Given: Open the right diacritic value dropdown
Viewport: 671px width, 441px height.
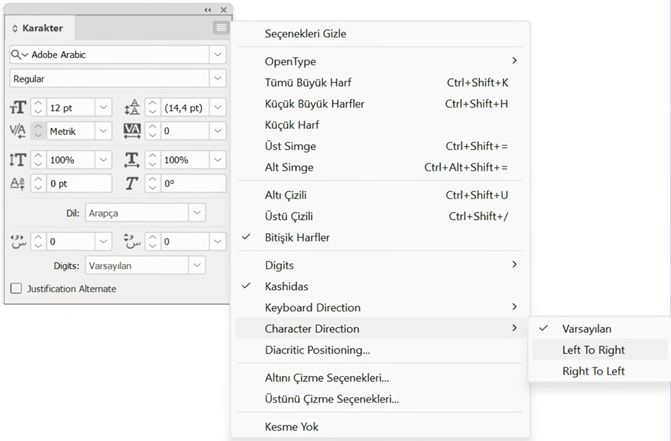Looking at the screenshot, I should (x=217, y=242).
